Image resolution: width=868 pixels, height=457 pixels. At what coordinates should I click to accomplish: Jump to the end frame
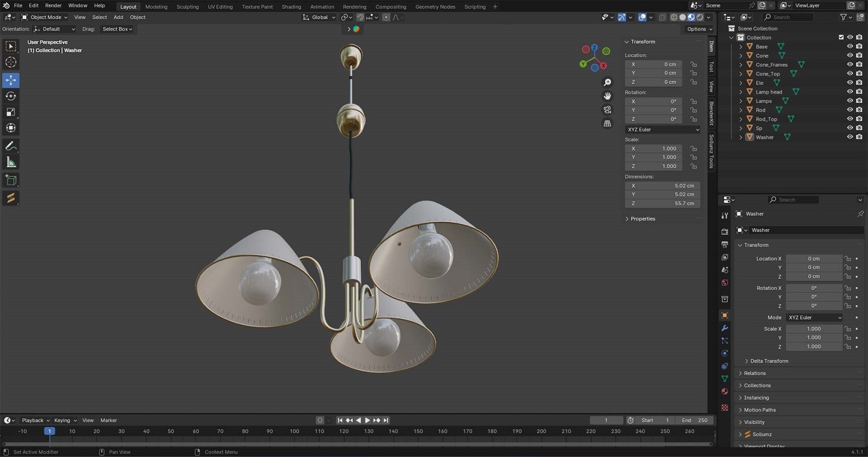pyautogui.click(x=386, y=420)
